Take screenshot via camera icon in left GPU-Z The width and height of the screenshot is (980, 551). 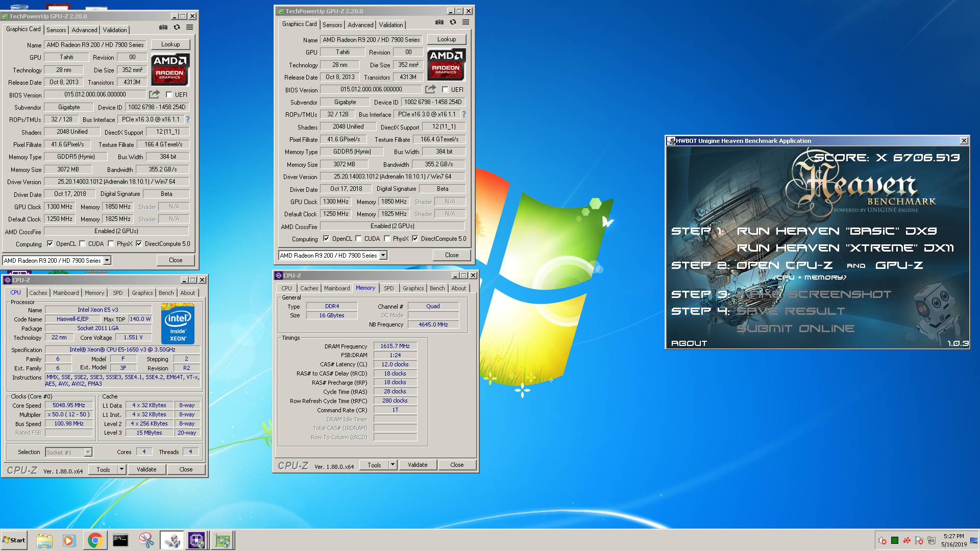tap(163, 28)
